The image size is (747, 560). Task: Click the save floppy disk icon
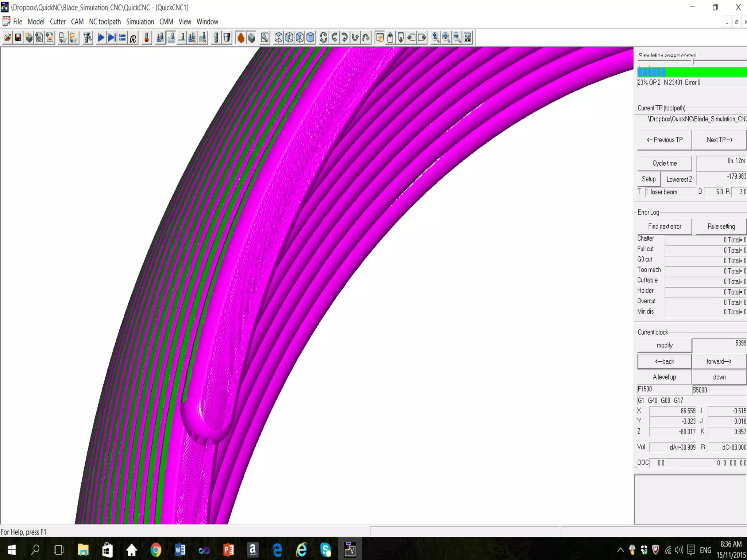pos(18,38)
